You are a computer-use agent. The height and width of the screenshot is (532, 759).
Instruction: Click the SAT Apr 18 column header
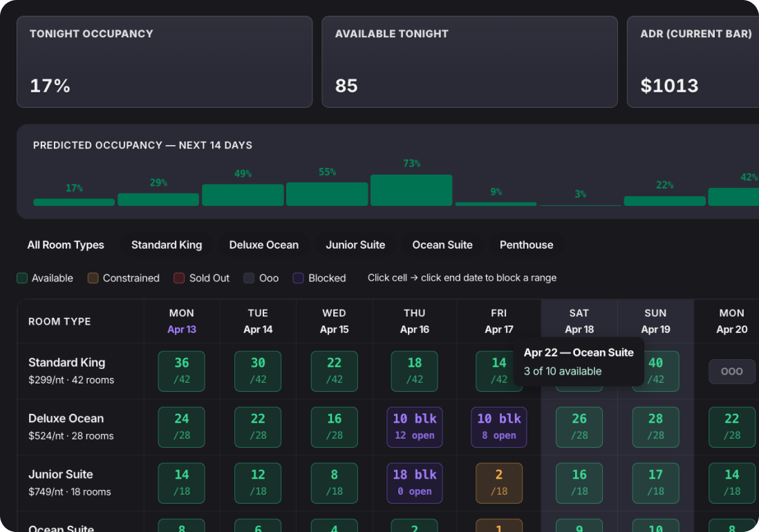pos(579,321)
